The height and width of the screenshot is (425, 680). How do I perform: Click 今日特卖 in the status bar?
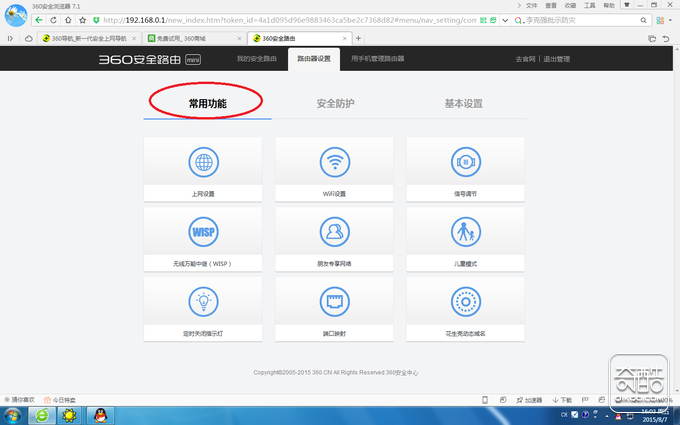(60, 400)
